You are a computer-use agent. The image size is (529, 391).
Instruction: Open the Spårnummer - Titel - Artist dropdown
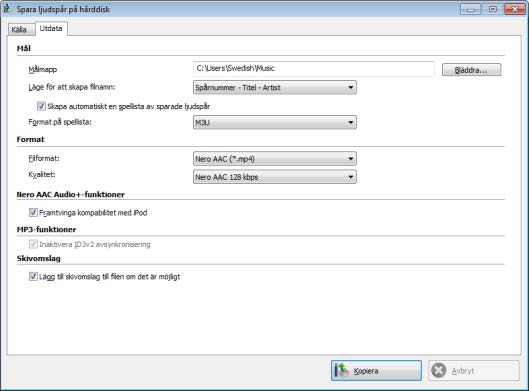(x=275, y=87)
